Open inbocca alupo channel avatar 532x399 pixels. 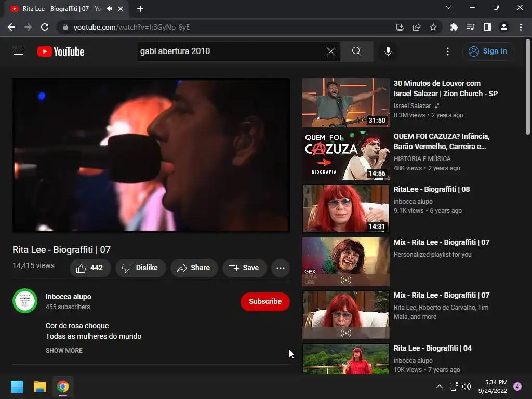tap(25, 301)
